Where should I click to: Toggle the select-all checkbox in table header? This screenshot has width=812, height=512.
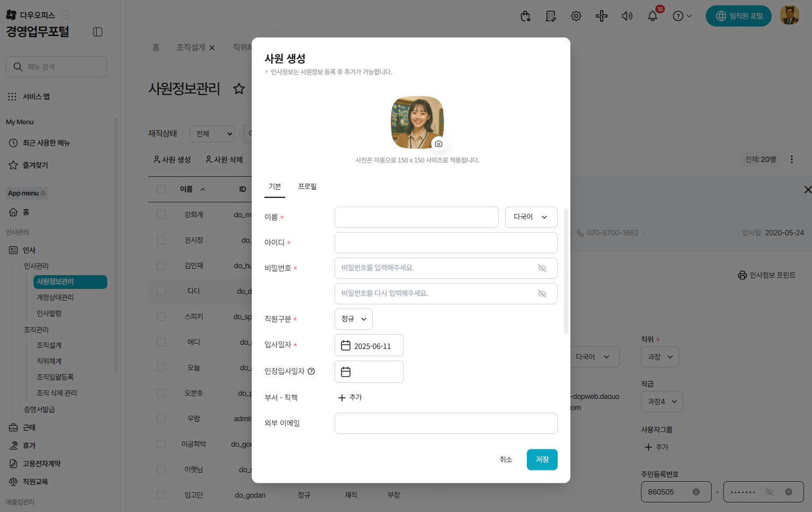point(161,189)
